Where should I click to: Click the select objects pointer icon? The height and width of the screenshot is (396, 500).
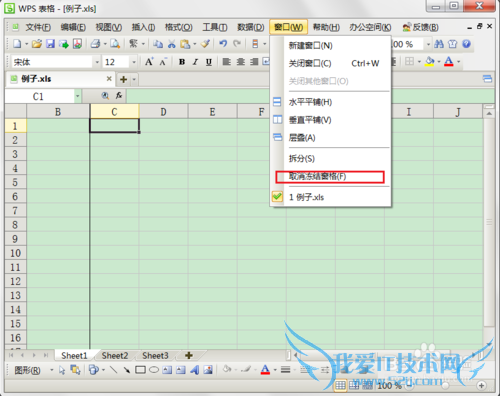coord(62,370)
